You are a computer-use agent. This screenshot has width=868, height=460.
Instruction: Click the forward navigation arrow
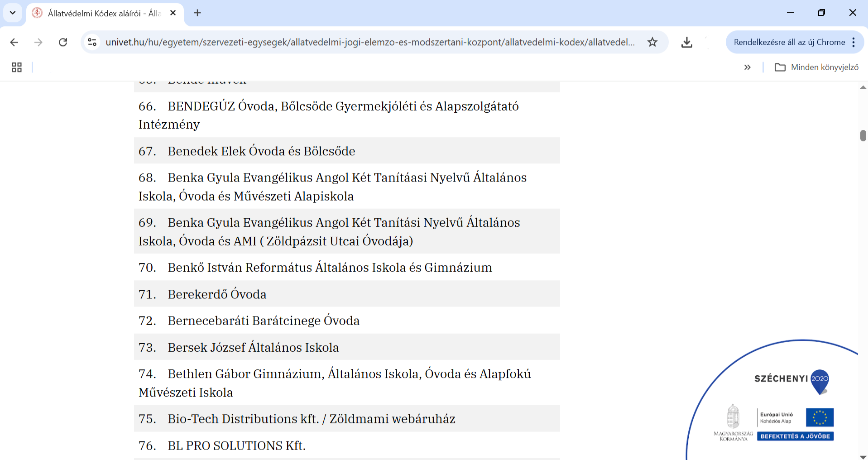(38, 42)
